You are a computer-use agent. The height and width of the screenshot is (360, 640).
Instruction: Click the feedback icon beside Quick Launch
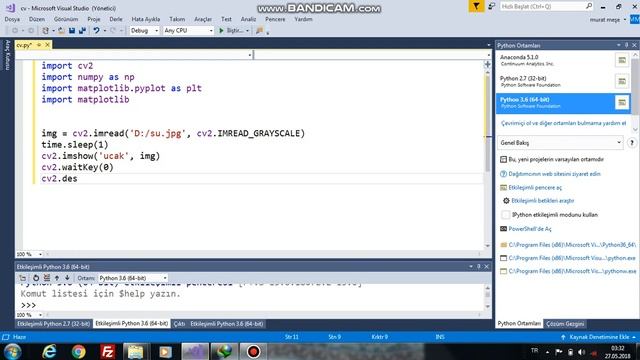[491, 6]
